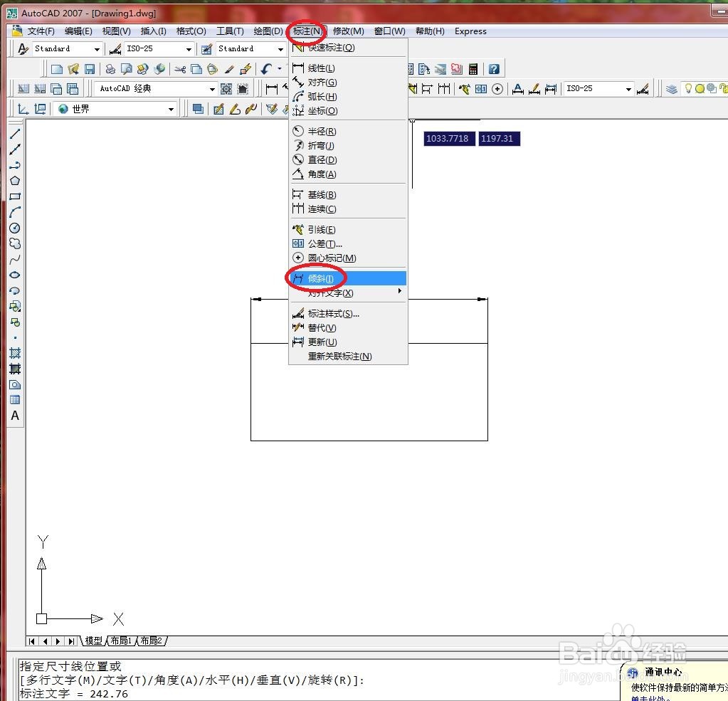The height and width of the screenshot is (701, 728).
Task: Select the Spline draw tool
Action: point(15,259)
